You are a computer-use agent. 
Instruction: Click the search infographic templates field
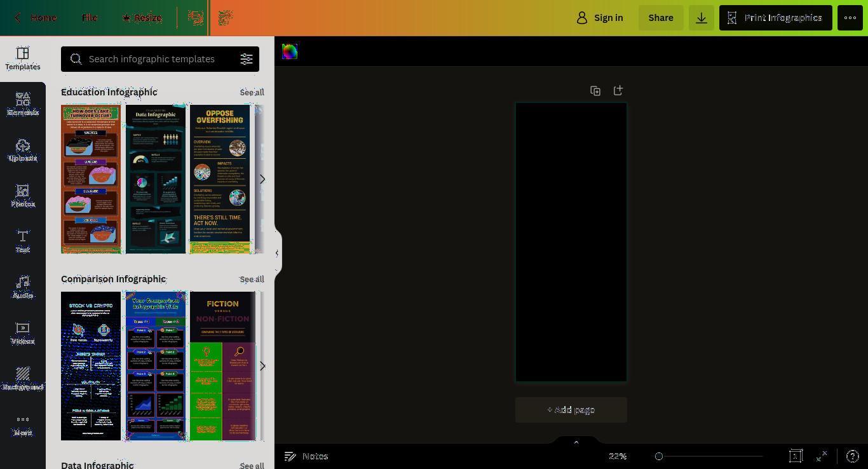tap(153, 59)
